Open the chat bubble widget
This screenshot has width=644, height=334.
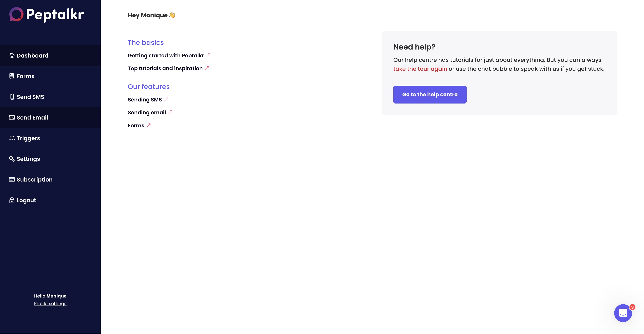[623, 313]
